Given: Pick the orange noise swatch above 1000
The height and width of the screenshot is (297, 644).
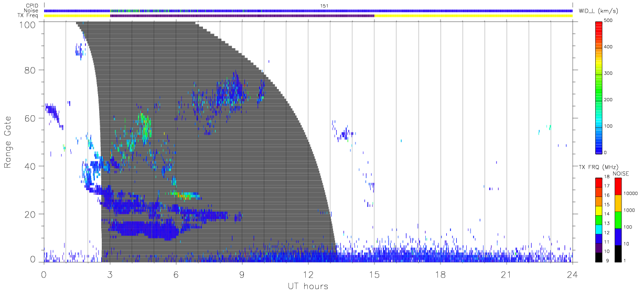Looking at the screenshot, I should (x=618, y=203).
